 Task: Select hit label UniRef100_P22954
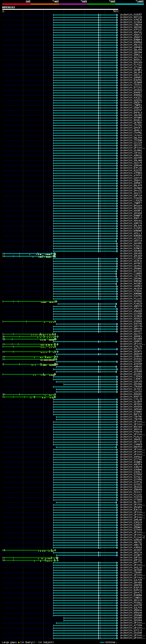coord(131,259)
